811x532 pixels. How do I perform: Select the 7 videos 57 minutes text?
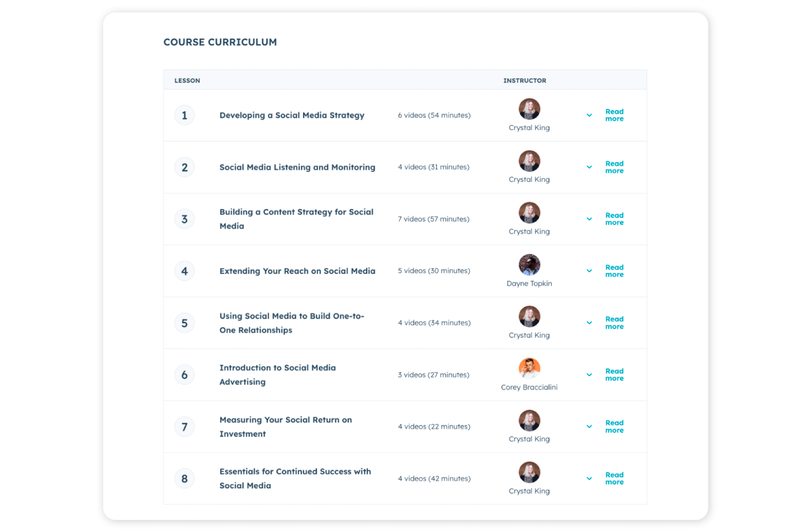point(433,219)
